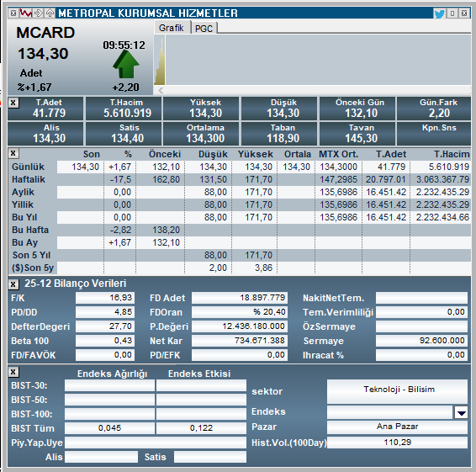The height and width of the screenshot is (472, 476).
Task: Click the up arrow icon in title bar
Action: tap(50, 13)
